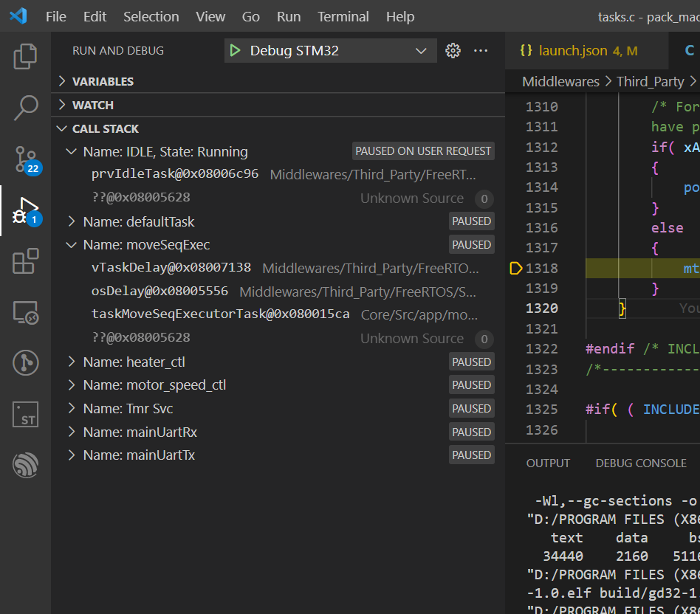Viewport: 700px width, 614px height.
Task: Collapse the moveSeqExec thread
Action: coord(72,245)
